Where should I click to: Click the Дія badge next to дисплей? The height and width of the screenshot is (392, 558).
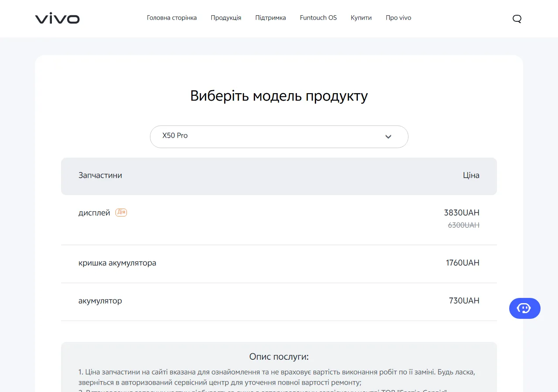121,213
